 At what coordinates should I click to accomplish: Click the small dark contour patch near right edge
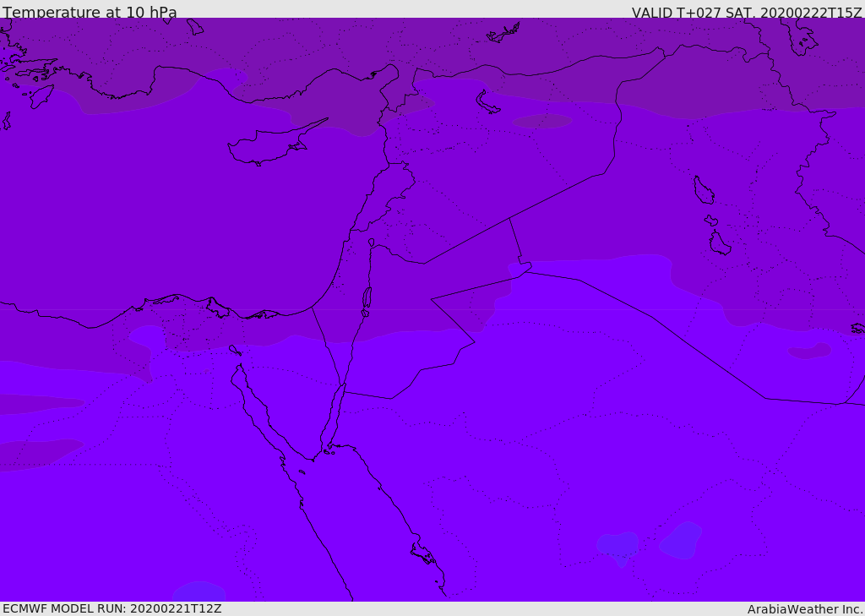coord(809,351)
